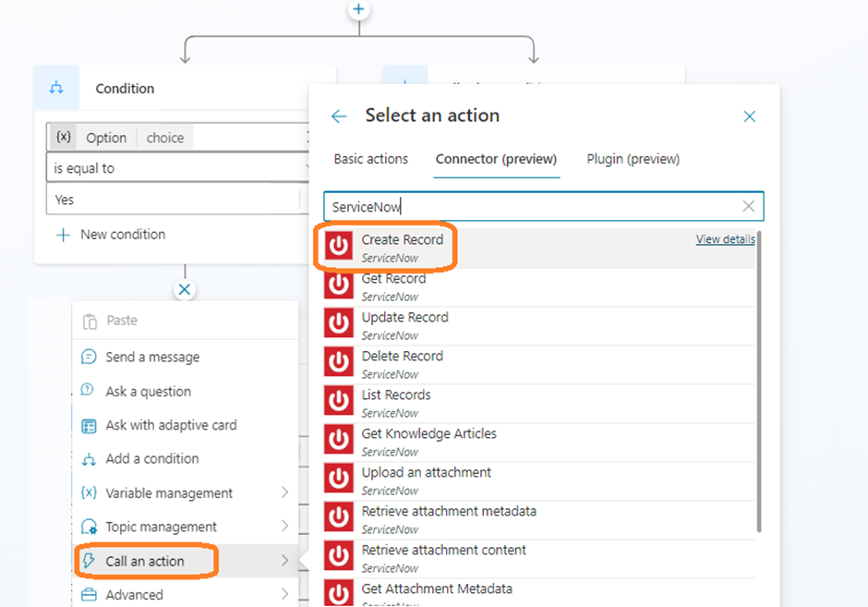Click the ServiceNow icon beside Get Record
This screenshot has width=868, height=607.
pyautogui.click(x=339, y=285)
